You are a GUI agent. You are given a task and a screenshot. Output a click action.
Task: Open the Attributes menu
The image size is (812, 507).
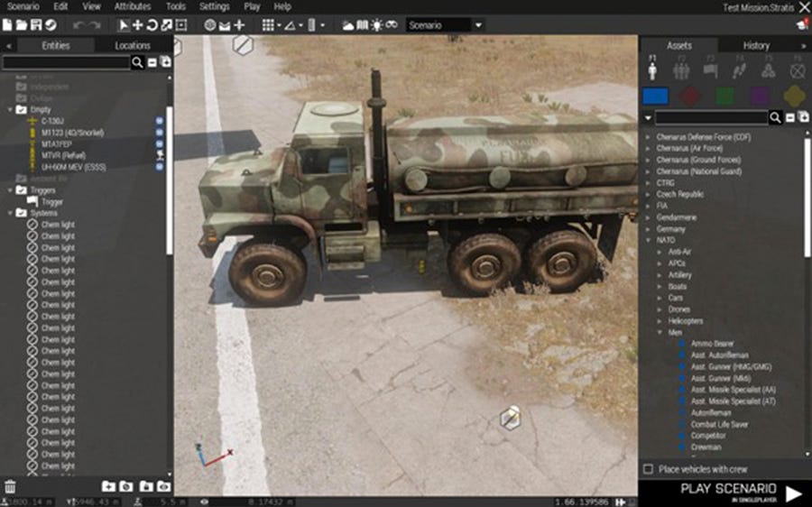[x=132, y=6]
